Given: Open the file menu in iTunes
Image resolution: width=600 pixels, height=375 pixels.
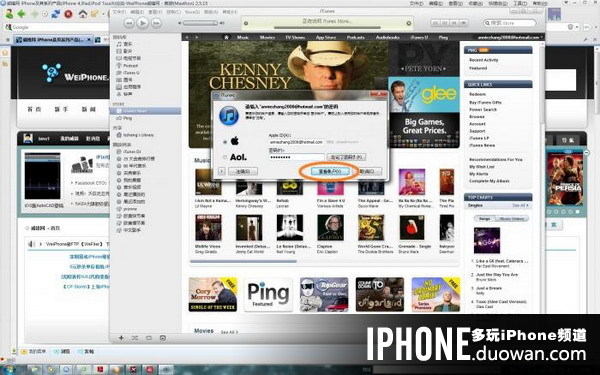Looking at the screenshot, I should [x=119, y=12].
